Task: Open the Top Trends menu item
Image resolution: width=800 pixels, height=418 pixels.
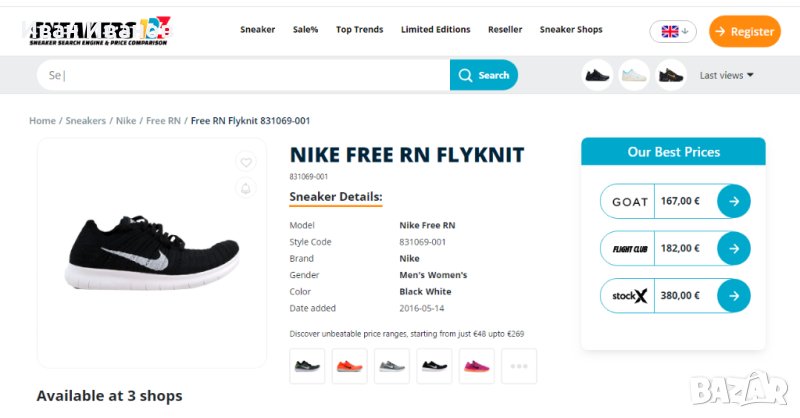Action: pos(359,30)
